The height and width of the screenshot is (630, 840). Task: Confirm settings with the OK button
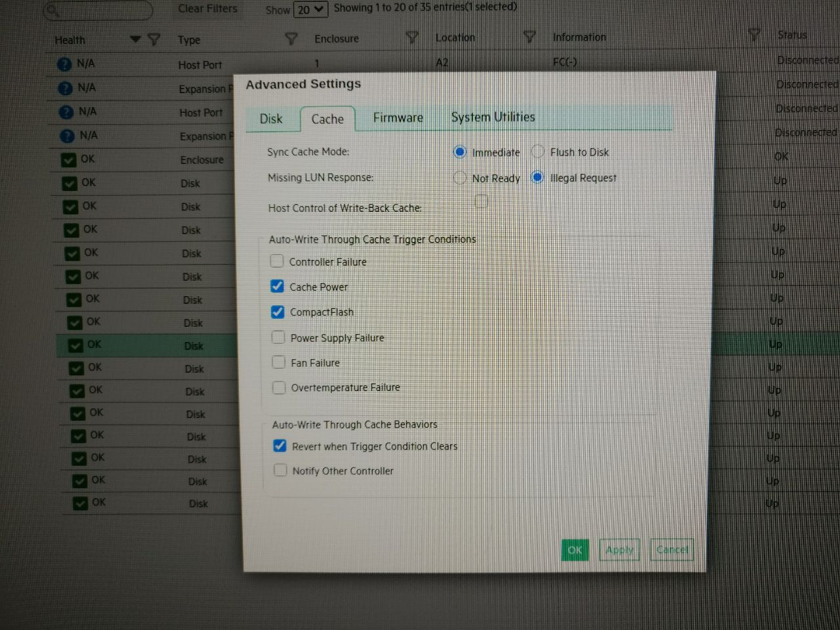tap(575, 550)
